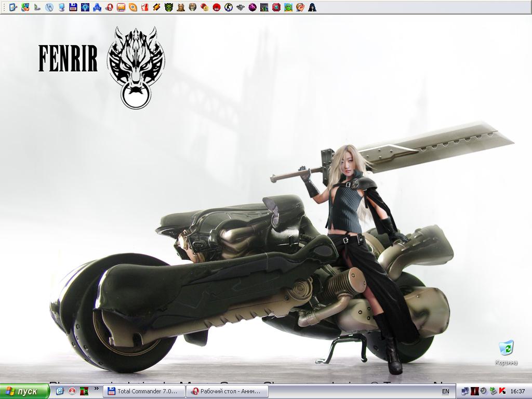The image size is (532, 399).
Task: Launch the green frog game shortcut
Action: [288, 7]
